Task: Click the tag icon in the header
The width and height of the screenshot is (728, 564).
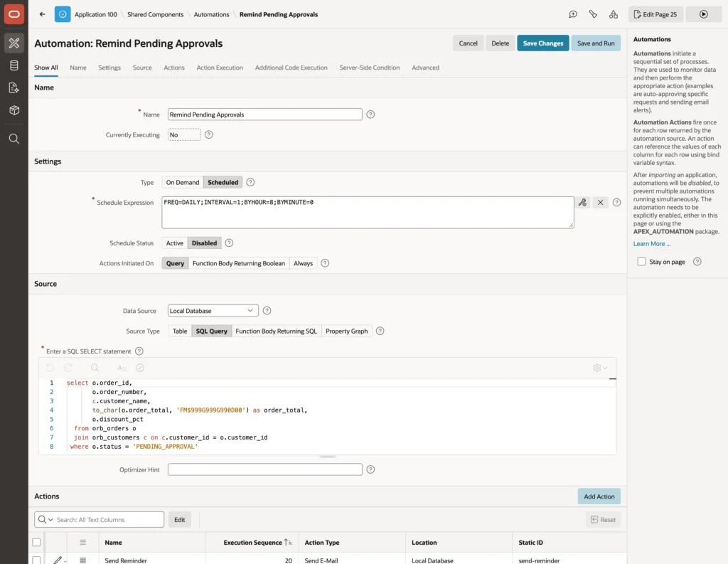Action: pos(593,14)
